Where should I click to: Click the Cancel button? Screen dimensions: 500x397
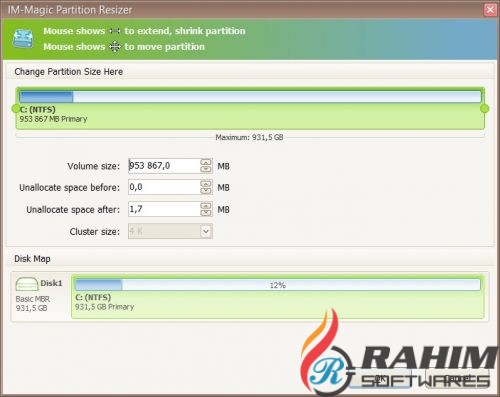point(457,378)
